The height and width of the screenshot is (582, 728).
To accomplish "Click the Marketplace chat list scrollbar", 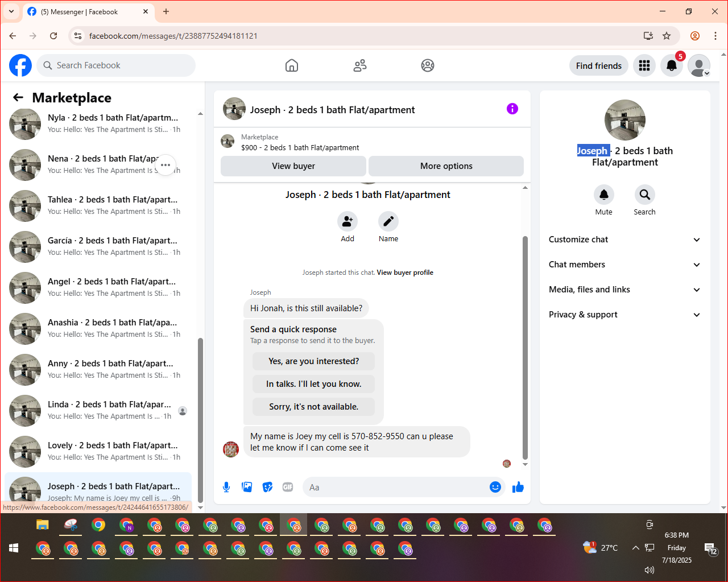I will [200, 421].
